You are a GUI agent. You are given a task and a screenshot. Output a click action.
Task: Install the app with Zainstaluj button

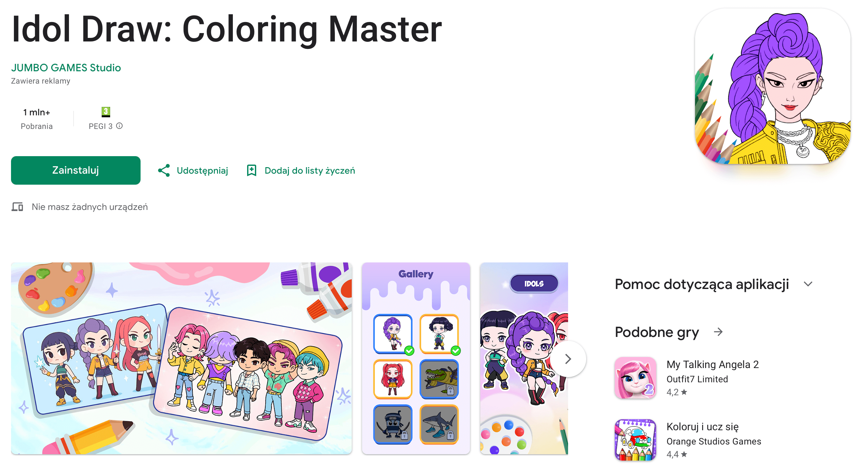(76, 171)
